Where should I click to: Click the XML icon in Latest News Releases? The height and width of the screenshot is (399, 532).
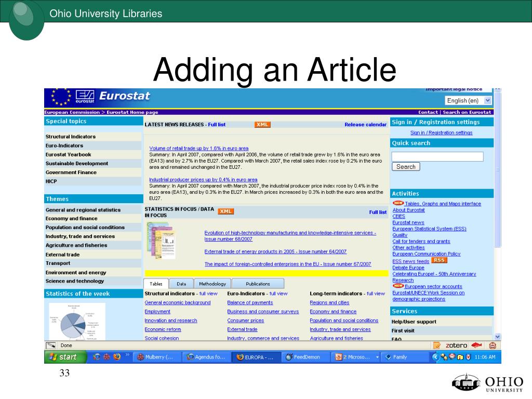(262, 125)
